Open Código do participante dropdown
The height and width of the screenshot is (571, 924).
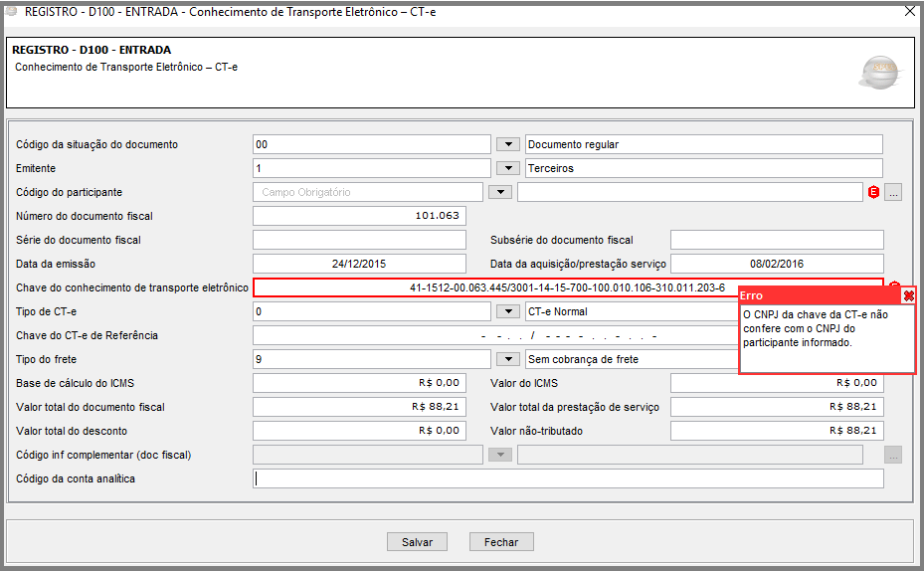coord(500,192)
